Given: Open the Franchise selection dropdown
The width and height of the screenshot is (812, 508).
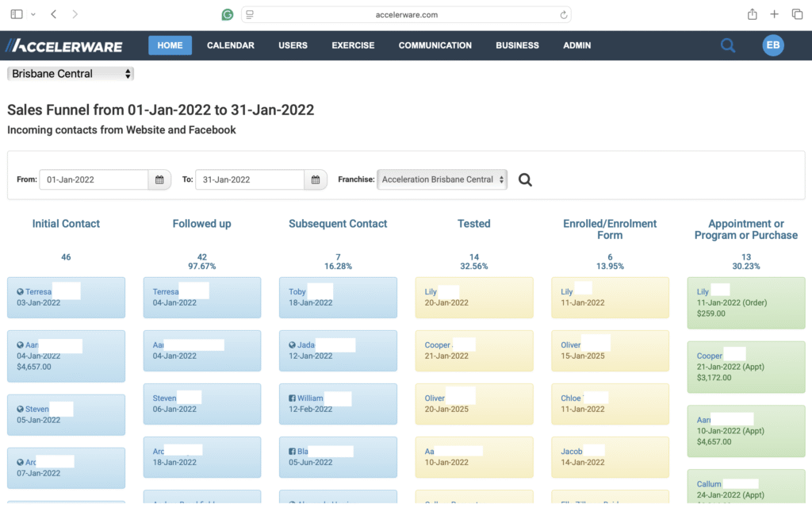Looking at the screenshot, I should (x=442, y=179).
